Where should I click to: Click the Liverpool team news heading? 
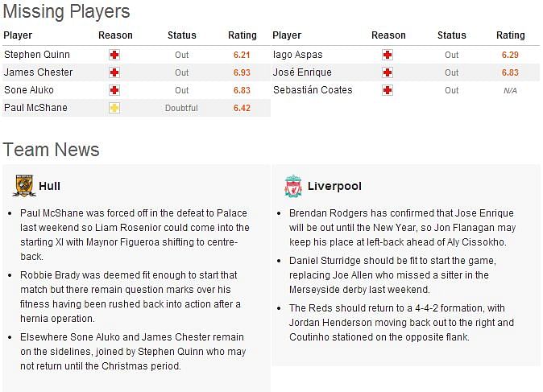pyautogui.click(x=334, y=186)
